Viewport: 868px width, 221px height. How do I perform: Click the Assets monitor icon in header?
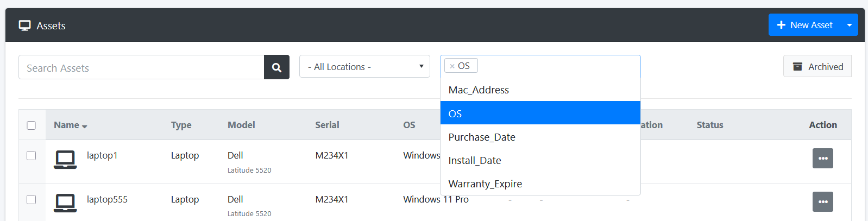pos(24,26)
